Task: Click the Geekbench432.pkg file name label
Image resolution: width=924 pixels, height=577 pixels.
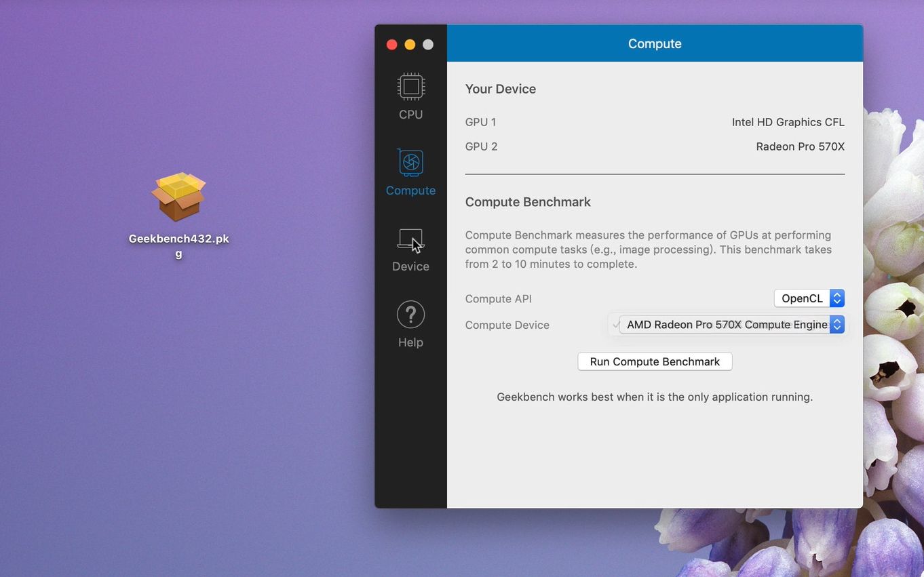Action: [x=178, y=245]
